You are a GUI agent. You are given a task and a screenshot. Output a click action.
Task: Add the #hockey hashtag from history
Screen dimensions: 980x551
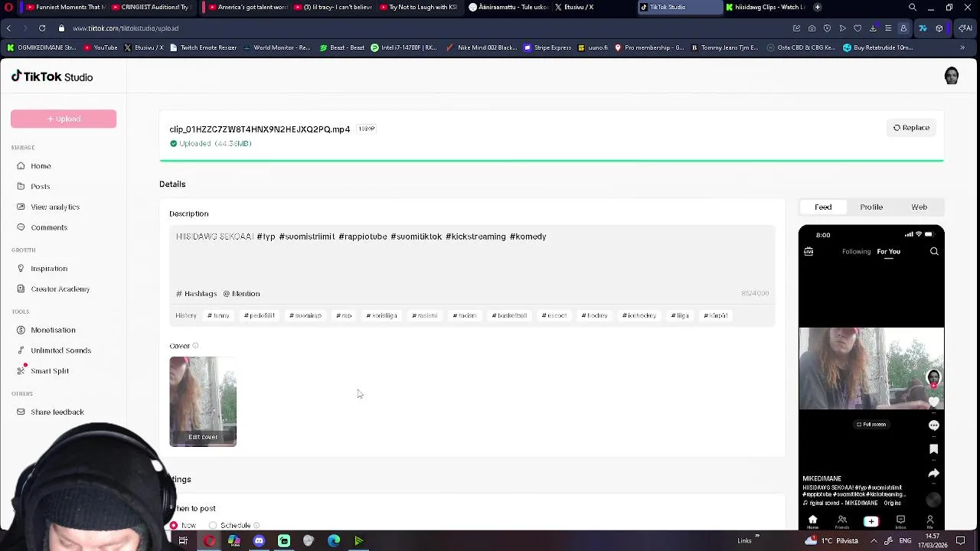pyautogui.click(x=595, y=315)
